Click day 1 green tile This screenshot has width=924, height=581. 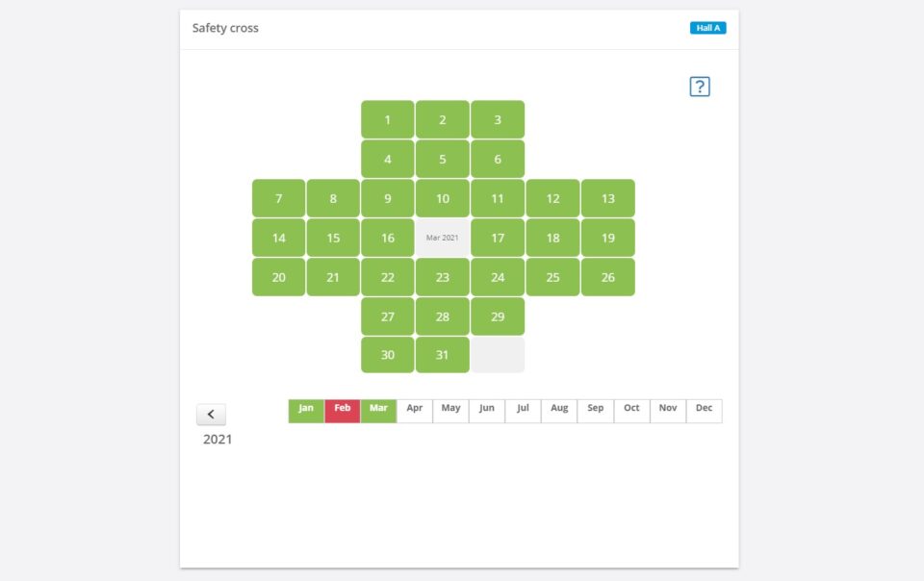[388, 119]
